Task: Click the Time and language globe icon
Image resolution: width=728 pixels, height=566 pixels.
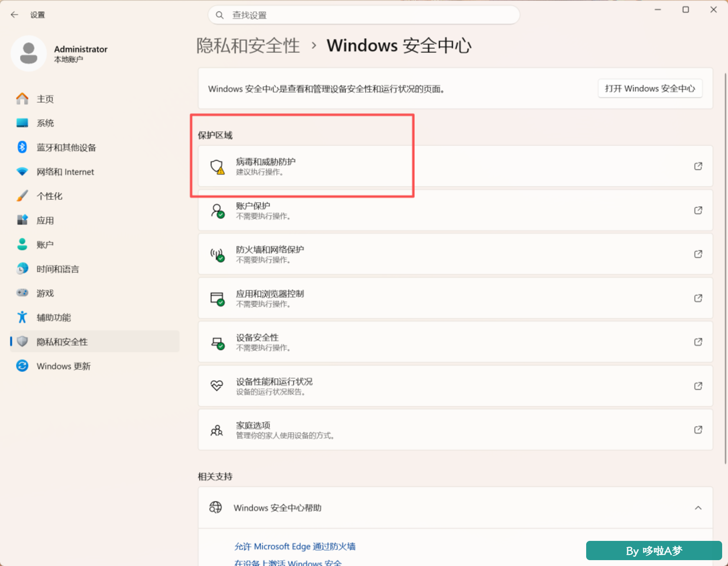Action: click(22, 269)
